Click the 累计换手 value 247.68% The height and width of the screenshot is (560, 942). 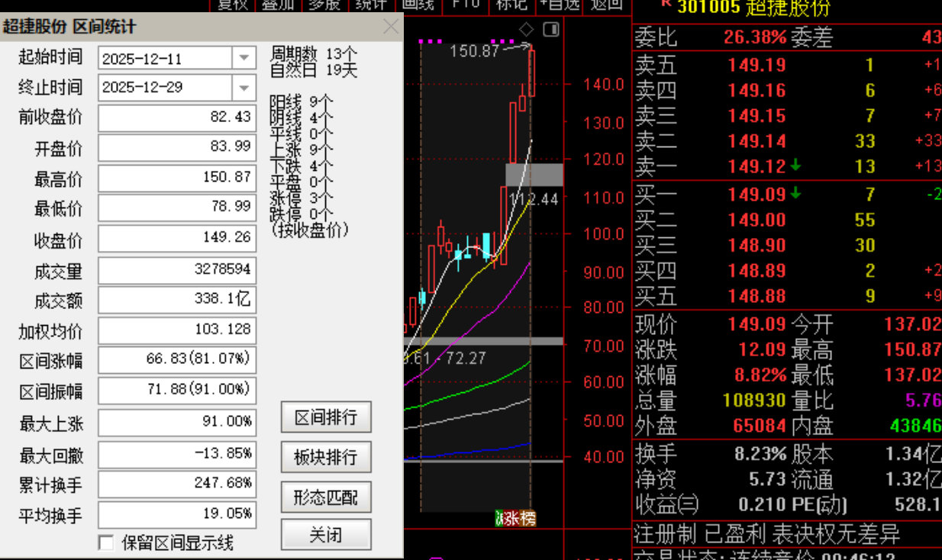(177, 484)
